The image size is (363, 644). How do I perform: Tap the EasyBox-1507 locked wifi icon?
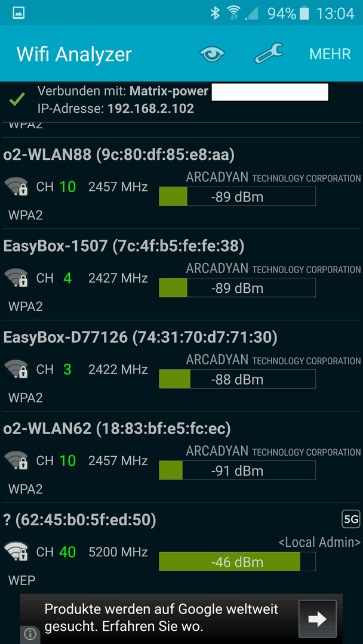coord(17,278)
